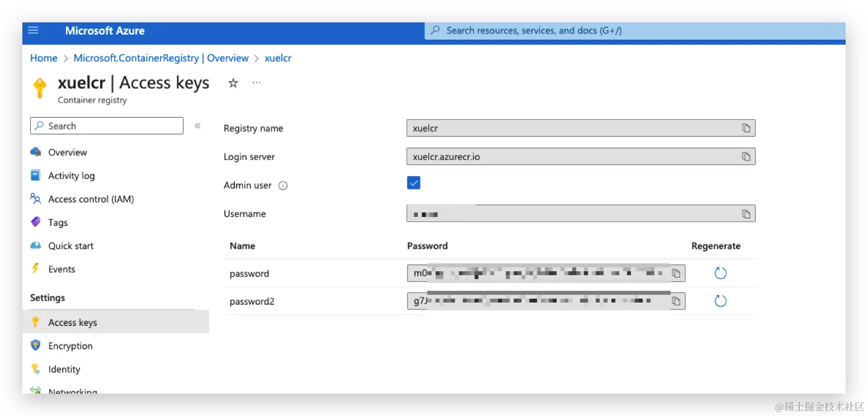Click the password2 value field starting g7J

click(546, 301)
